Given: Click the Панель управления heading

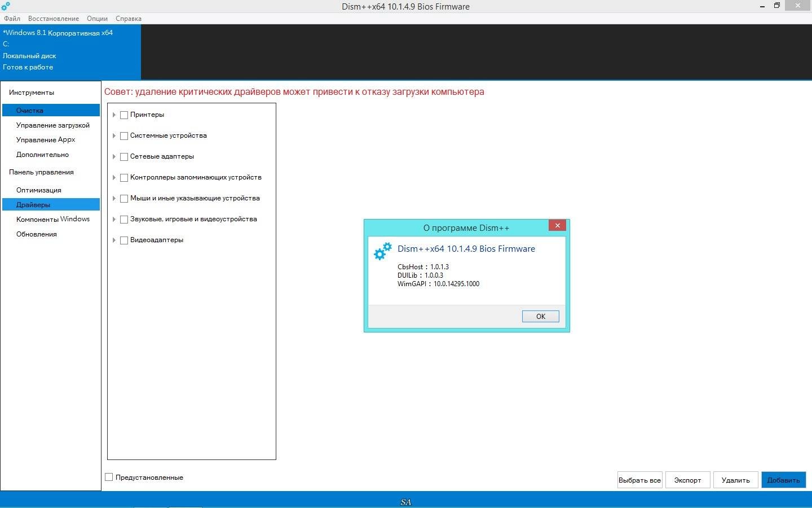Looking at the screenshot, I should pos(41,172).
